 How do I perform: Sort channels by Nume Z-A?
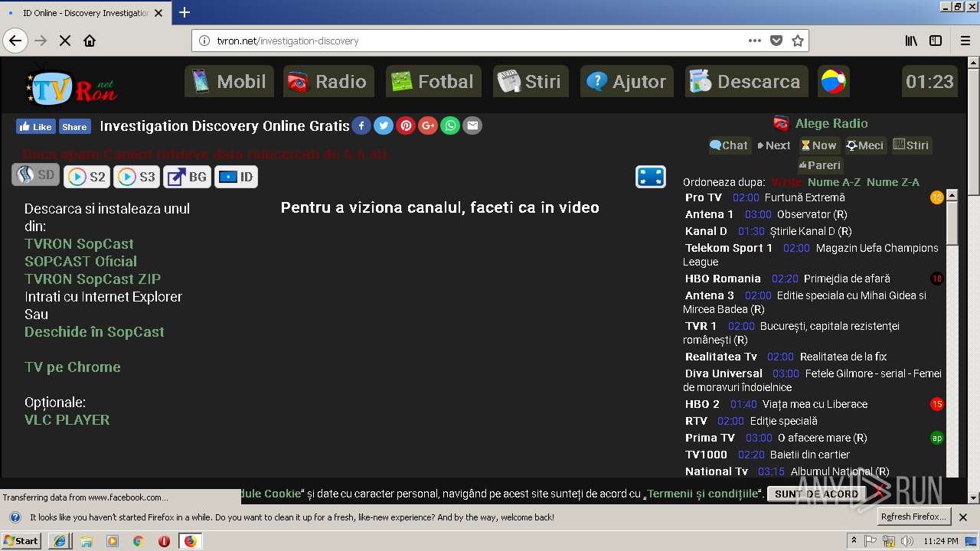[x=893, y=182]
